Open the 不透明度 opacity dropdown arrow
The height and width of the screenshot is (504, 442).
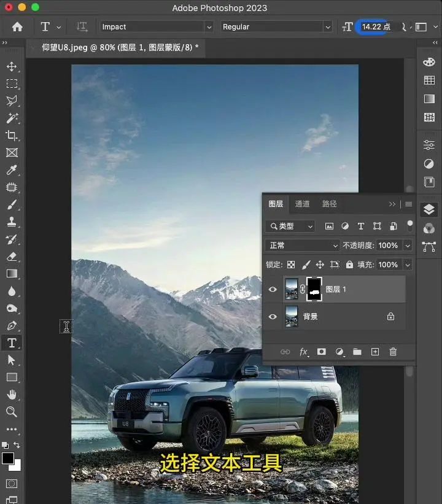click(x=408, y=246)
